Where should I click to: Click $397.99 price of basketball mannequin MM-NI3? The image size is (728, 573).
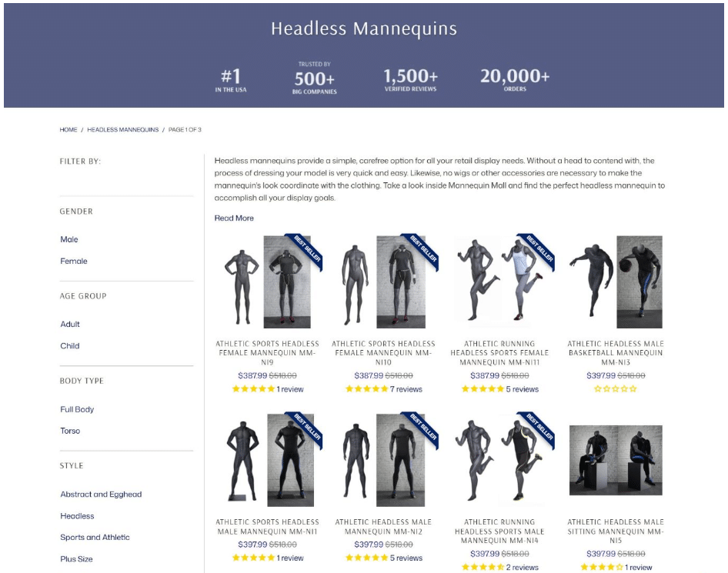coord(601,375)
